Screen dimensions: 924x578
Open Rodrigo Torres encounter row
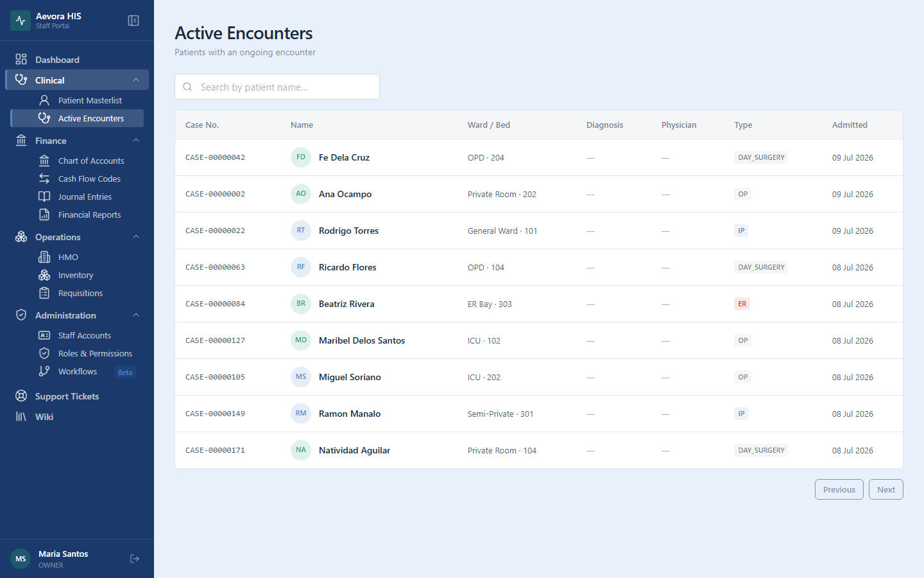tap(539, 231)
